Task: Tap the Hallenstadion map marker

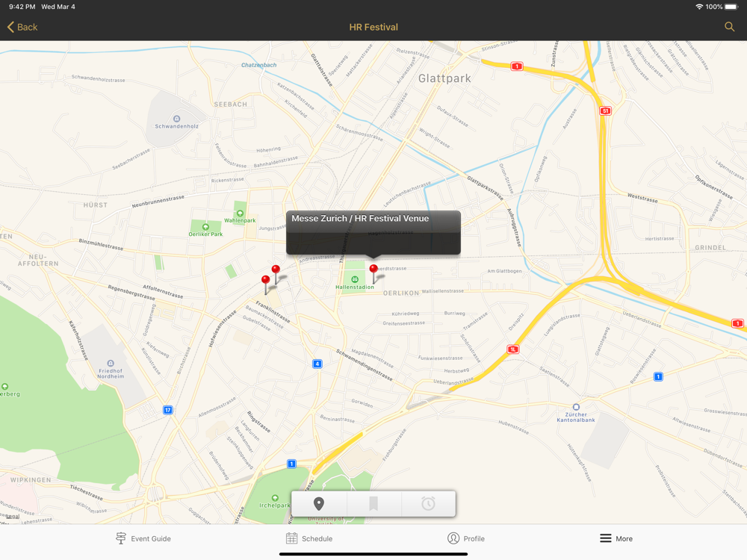Action: coord(354,279)
